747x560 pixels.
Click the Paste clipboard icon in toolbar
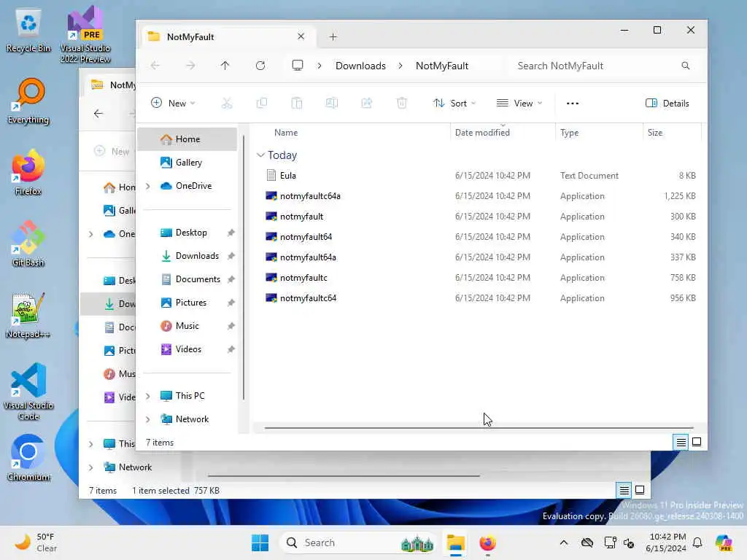coord(296,103)
